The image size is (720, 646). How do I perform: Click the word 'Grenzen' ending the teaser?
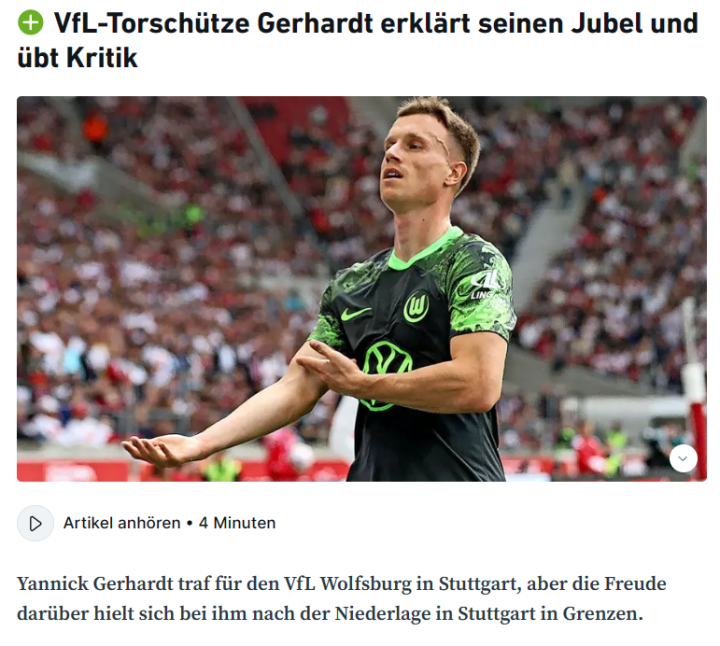[603, 614]
